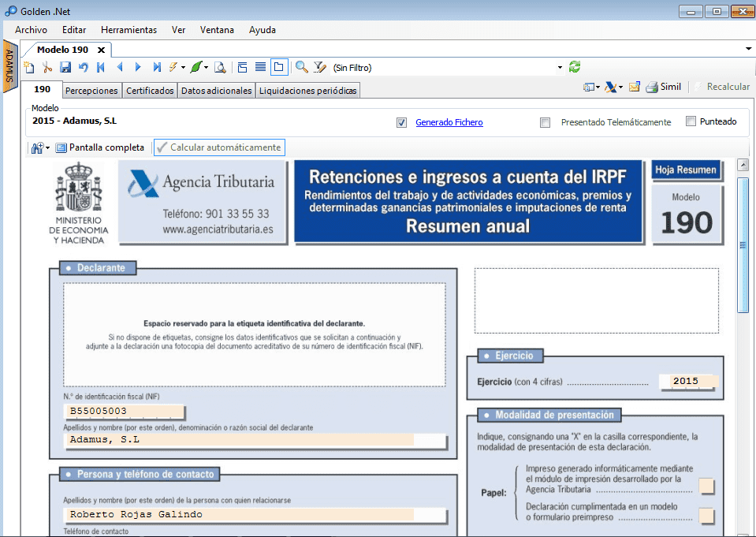Click the window layout icon
756x537 pixels.
[588, 88]
